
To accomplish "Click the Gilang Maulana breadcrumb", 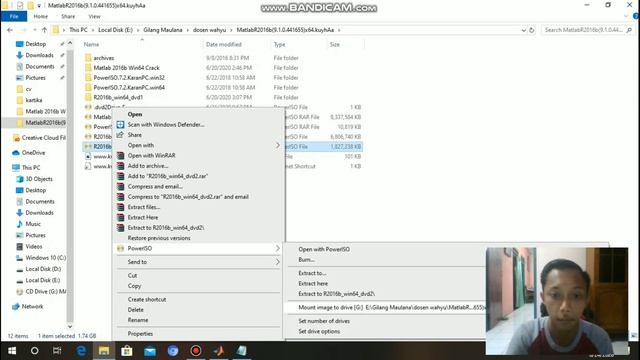I will point(163,30).
